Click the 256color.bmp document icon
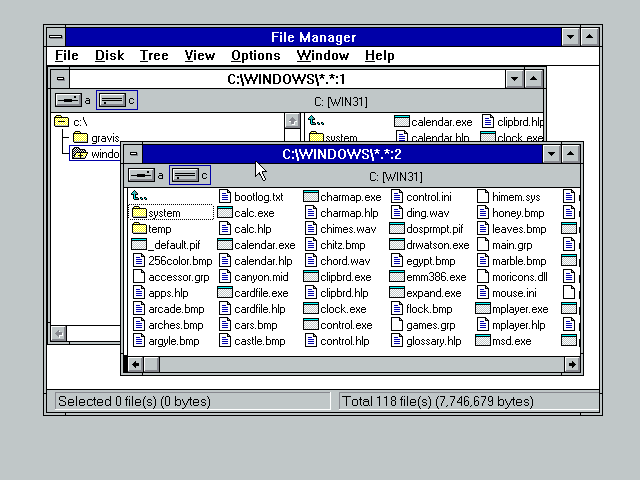 point(139,260)
